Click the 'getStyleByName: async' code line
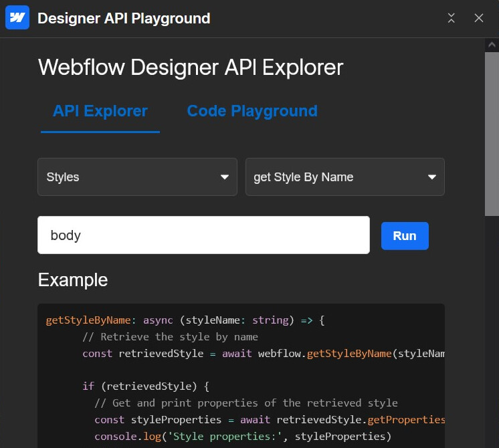Image resolution: width=499 pixels, height=448 pixels. tap(185, 320)
